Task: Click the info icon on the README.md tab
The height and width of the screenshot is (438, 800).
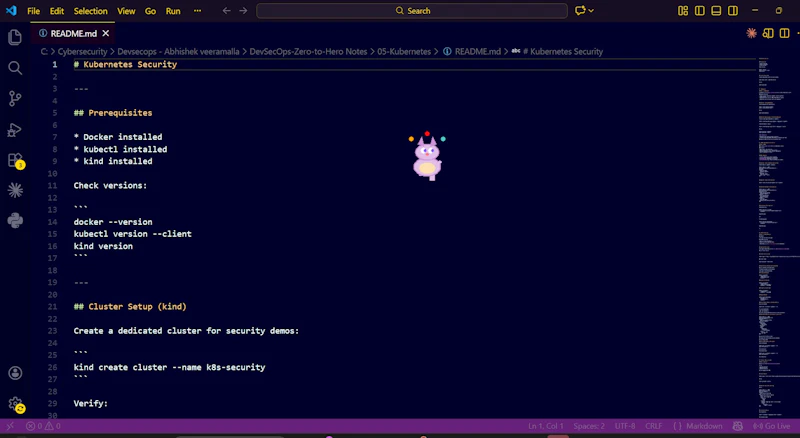Action: pos(43,33)
